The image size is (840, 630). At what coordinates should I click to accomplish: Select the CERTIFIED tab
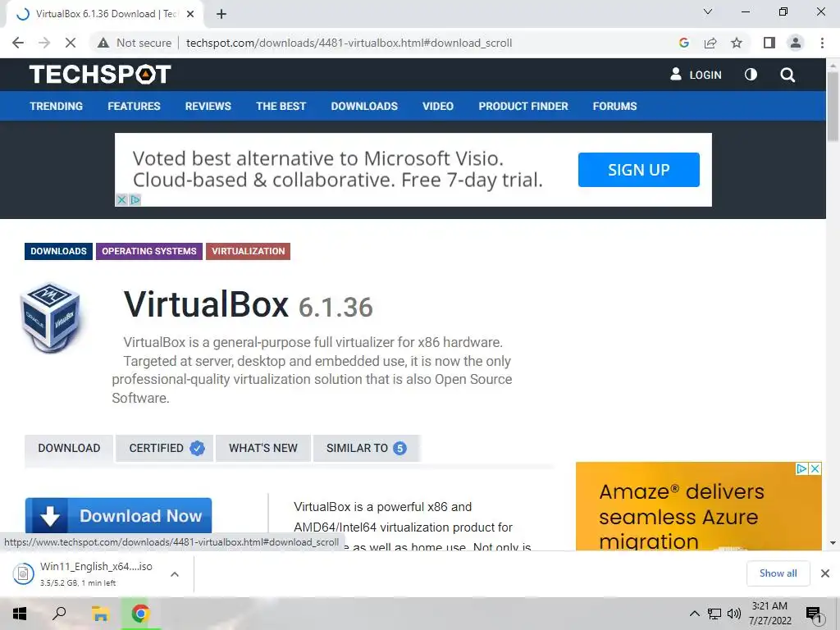tap(166, 448)
